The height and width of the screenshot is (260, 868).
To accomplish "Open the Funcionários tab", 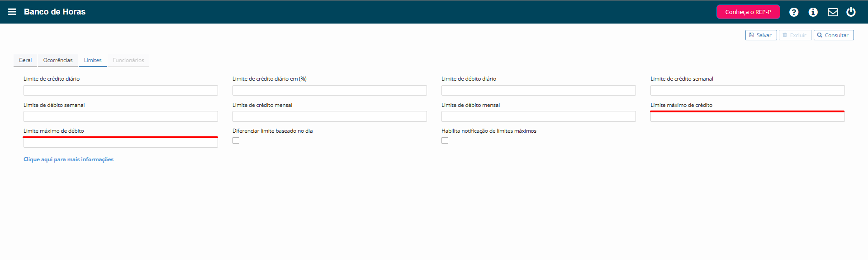I will pyautogui.click(x=128, y=60).
